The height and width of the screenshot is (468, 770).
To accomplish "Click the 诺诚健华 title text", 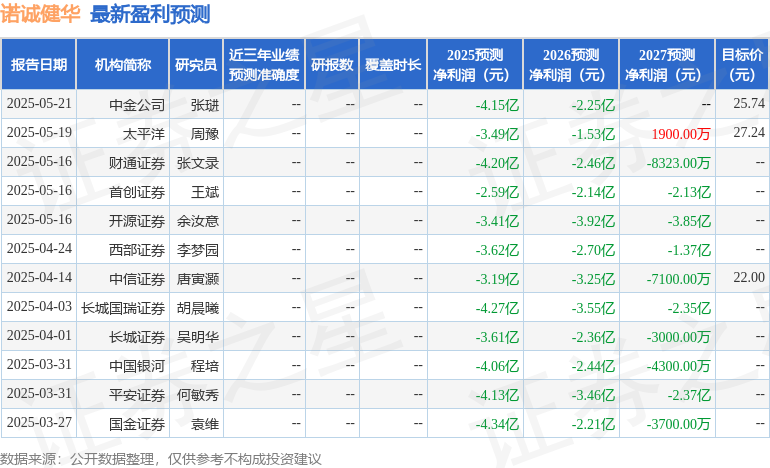I will 40,13.
